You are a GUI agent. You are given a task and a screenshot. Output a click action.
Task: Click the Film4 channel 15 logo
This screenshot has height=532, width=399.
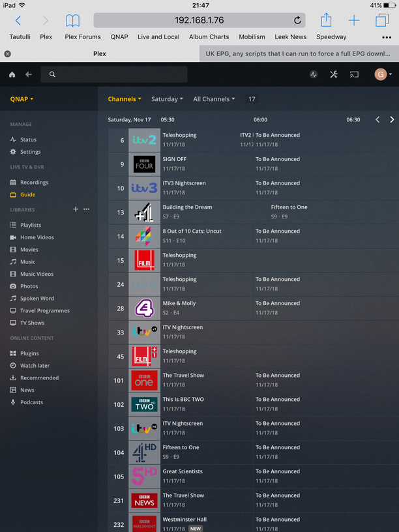(x=144, y=260)
